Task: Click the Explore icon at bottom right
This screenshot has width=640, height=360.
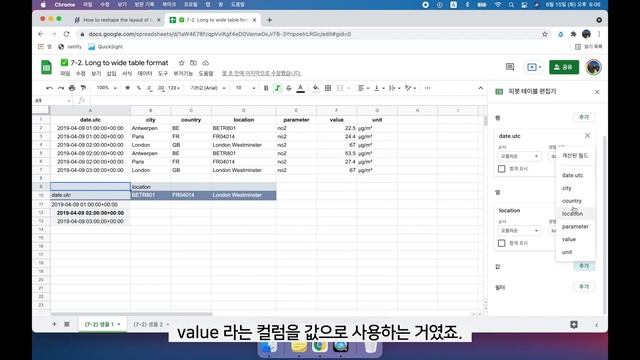Action: (x=573, y=324)
